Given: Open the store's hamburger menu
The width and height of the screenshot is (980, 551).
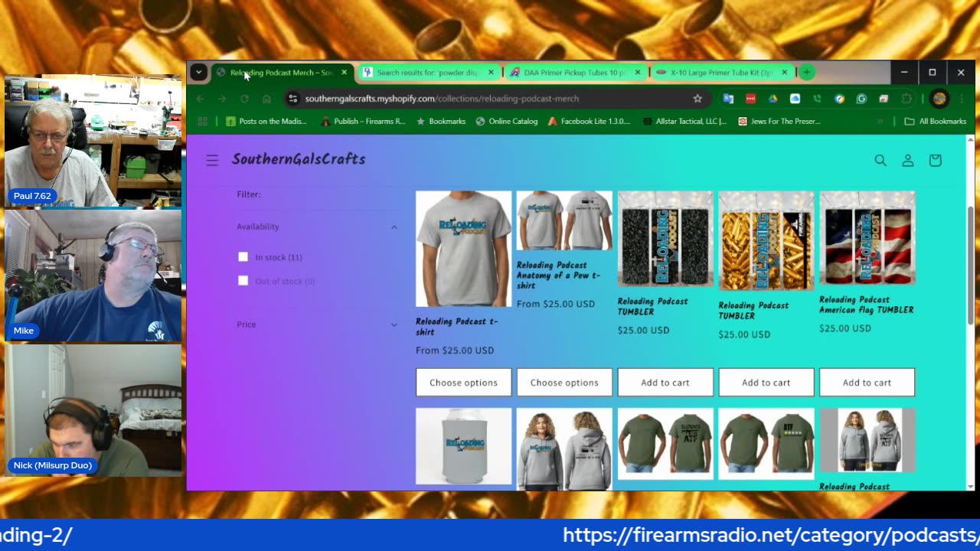Looking at the screenshot, I should (212, 160).
